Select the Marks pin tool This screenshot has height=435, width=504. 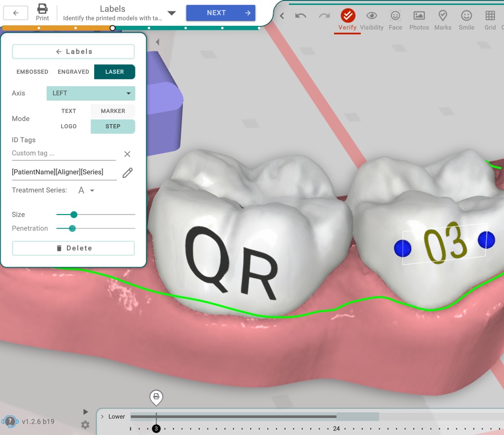pyautogui.click(x=443, y=20)
